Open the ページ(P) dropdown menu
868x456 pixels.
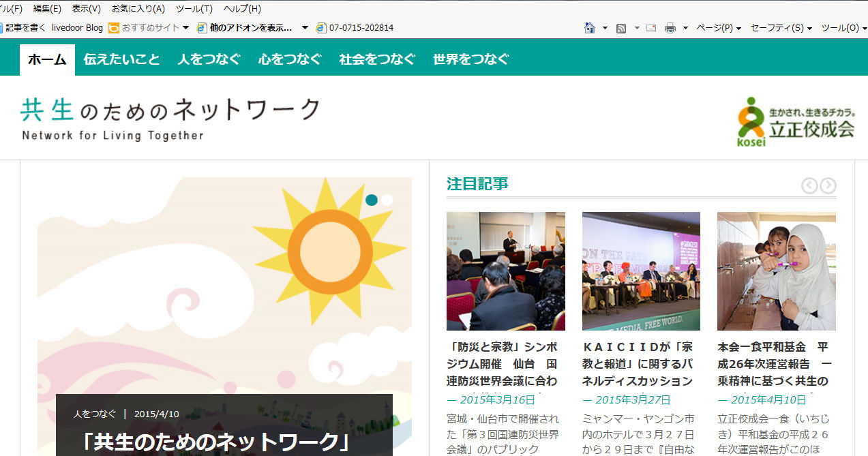click(719, 28)
